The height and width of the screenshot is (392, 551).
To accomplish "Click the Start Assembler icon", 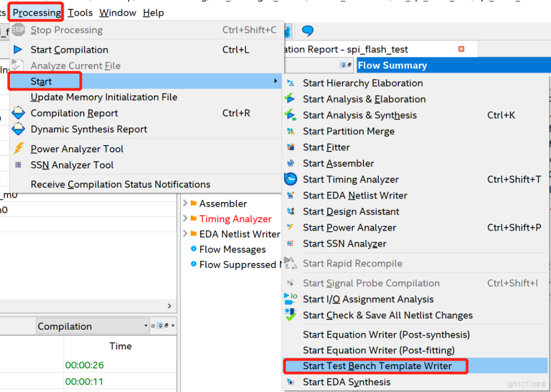I will tap(290, 163).
